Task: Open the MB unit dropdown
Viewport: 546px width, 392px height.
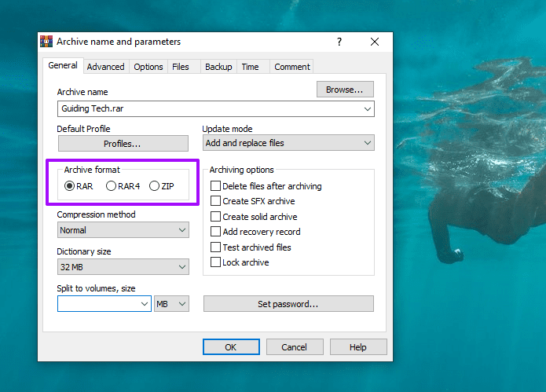Action: (172, 304)
